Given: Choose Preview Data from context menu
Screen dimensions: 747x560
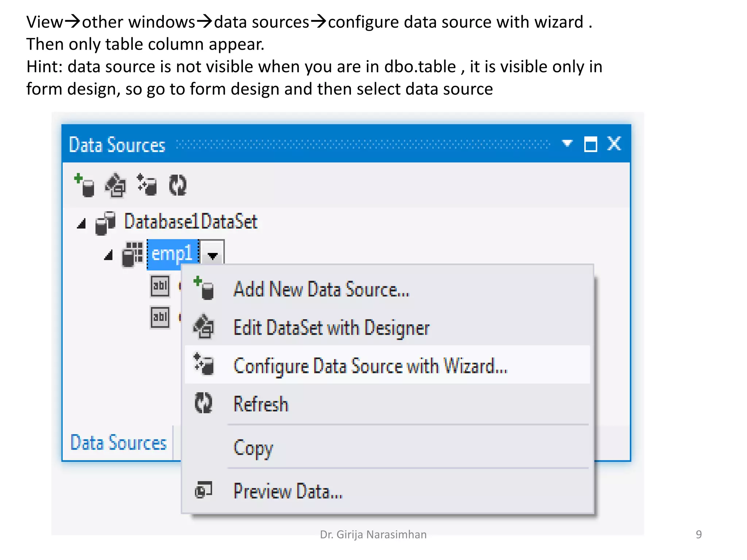Looking at the screenshot, I should [x=288, y=491].
